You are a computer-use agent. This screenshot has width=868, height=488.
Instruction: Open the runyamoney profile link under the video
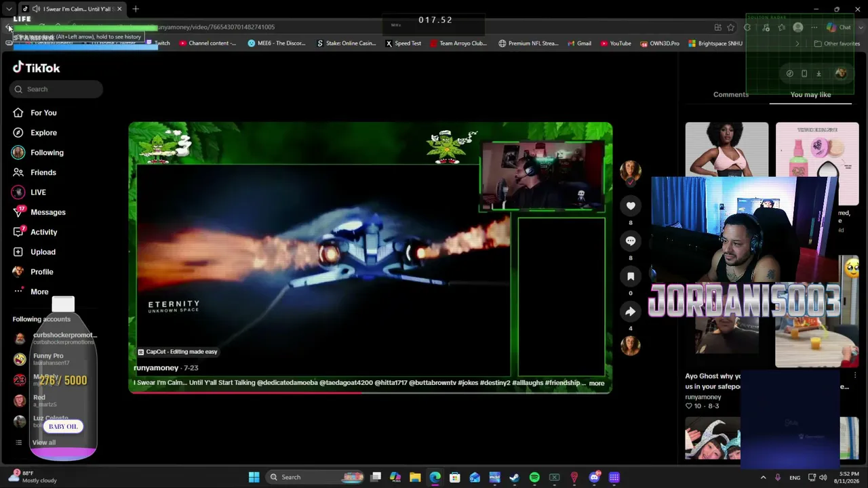[156, 368]
